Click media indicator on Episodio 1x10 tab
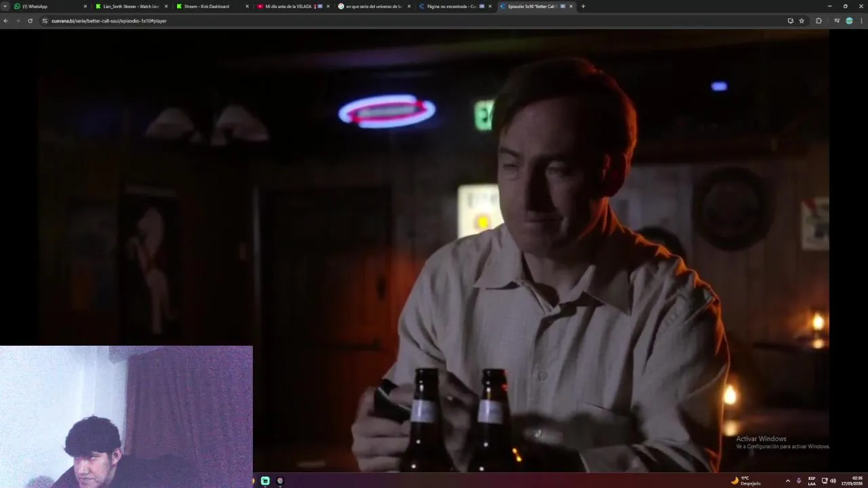This screenshot has width=868, height=488. pos(563,6)
